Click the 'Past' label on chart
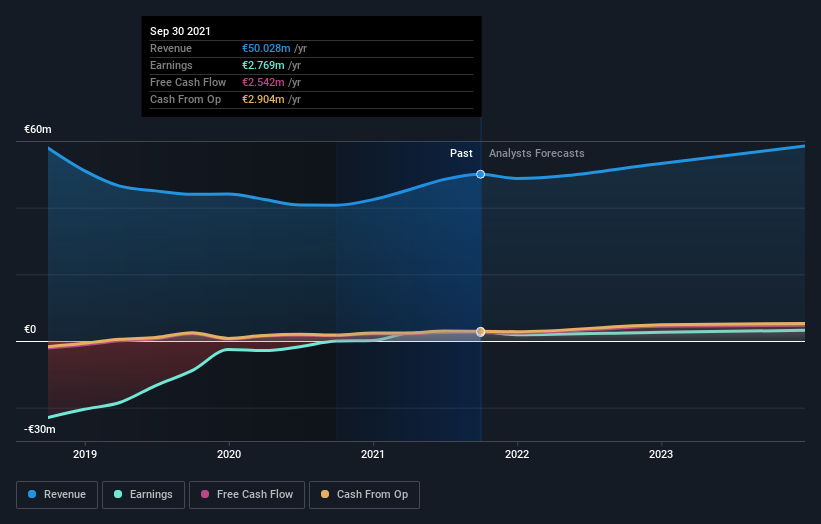821x524 pixels. (x=461, y=153)
